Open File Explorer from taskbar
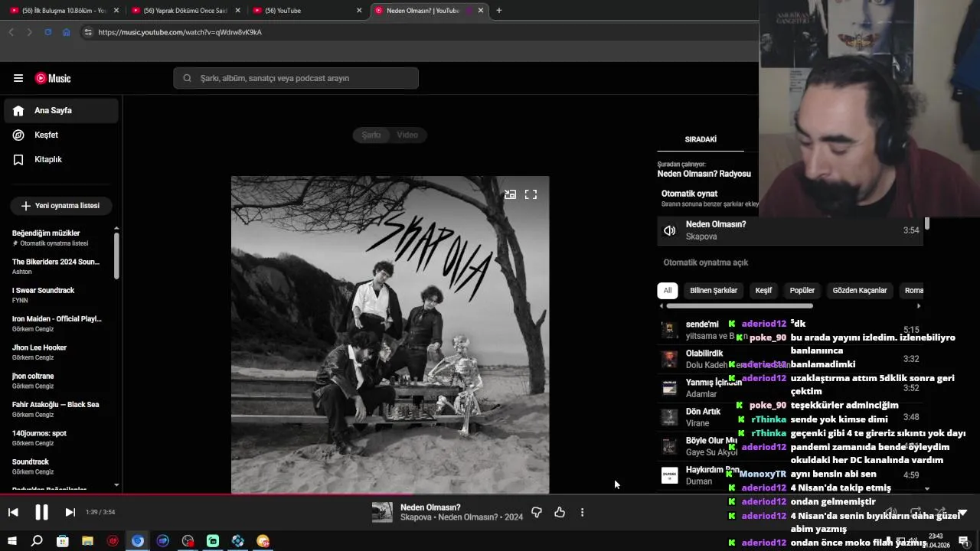980x551 pixels. coord(87,541)
